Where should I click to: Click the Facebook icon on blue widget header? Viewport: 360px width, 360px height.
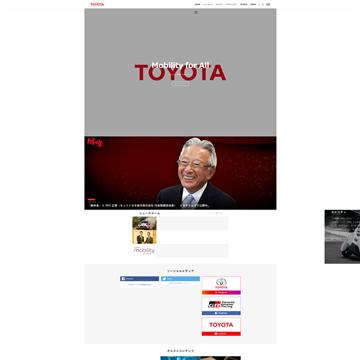pyautogui.click(x=123, y=279)
